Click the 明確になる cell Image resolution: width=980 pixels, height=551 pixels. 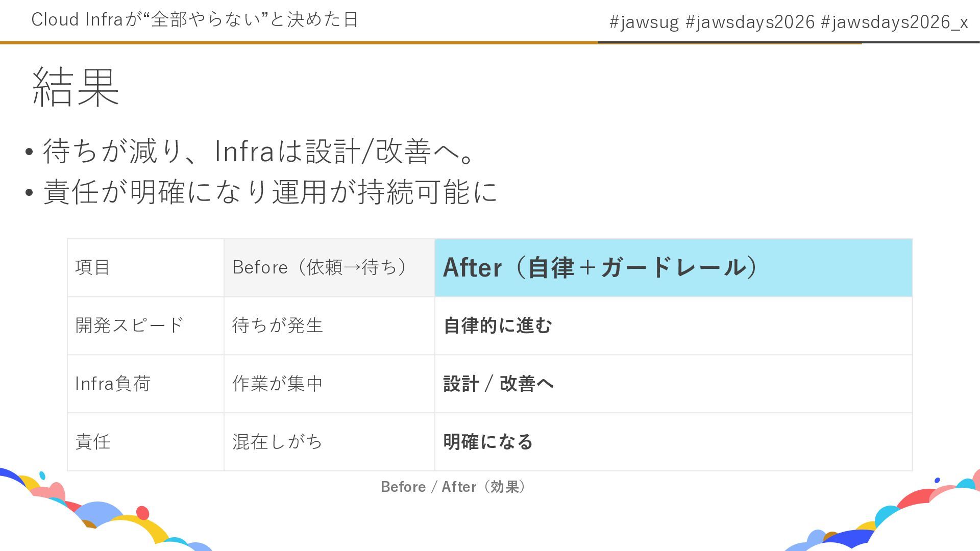(x=488, y=442)
